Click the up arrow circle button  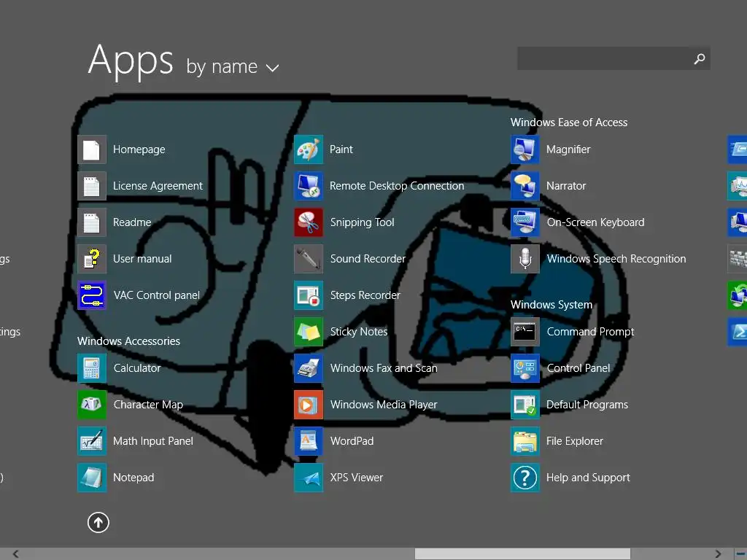click(98, 522)
